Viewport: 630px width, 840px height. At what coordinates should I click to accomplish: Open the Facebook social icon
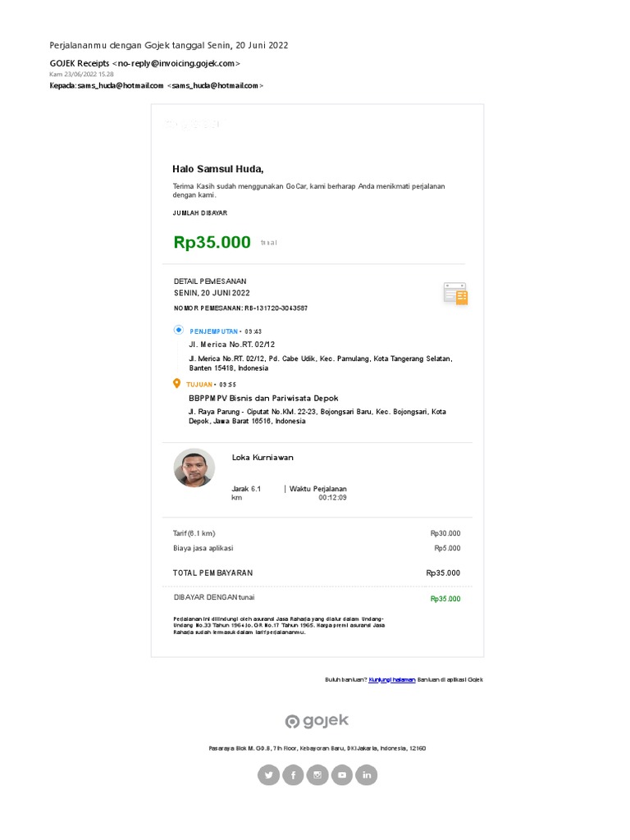tap(293, 774)
